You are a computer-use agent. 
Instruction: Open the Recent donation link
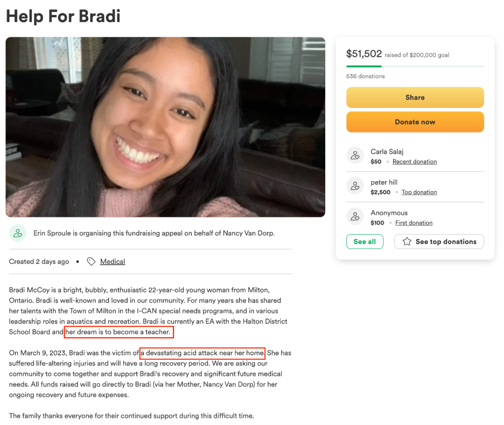coord(415,162)
